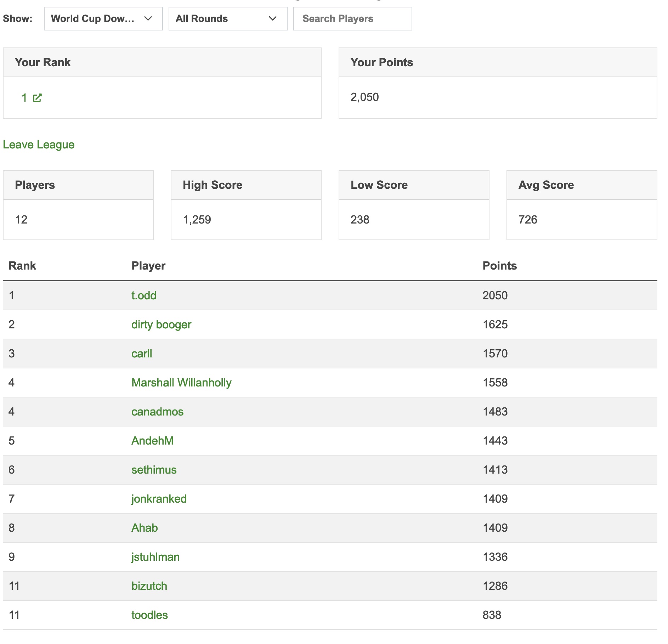Select player Marshall Willanholly
This screenshot has height=644, width=668.
[x=181, y=383]
